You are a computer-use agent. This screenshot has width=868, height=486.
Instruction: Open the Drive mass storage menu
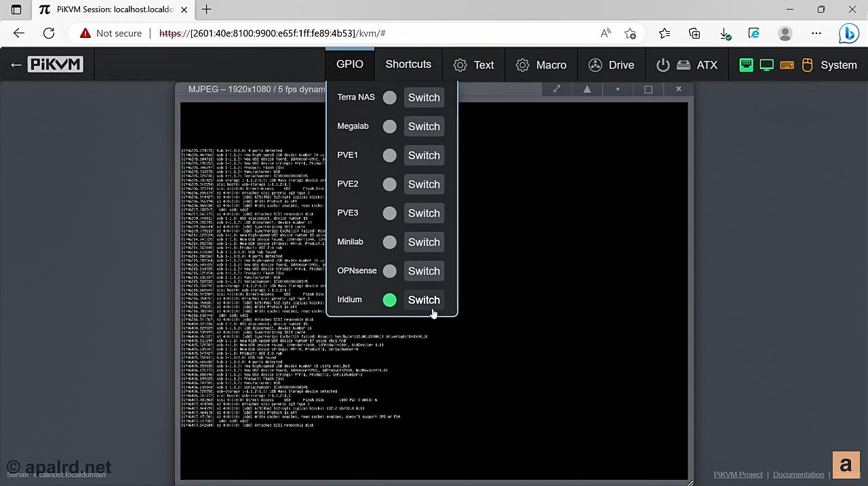tap(611, 65)
